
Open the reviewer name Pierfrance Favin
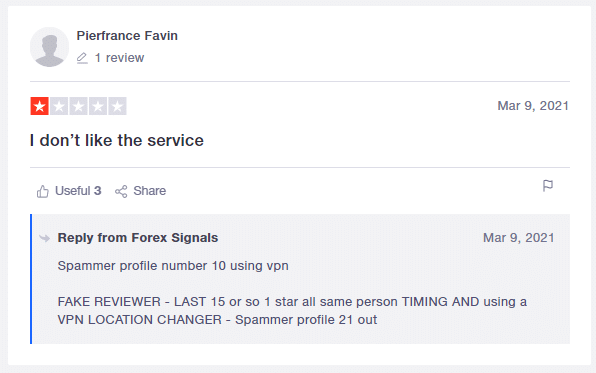pos(127,36)
